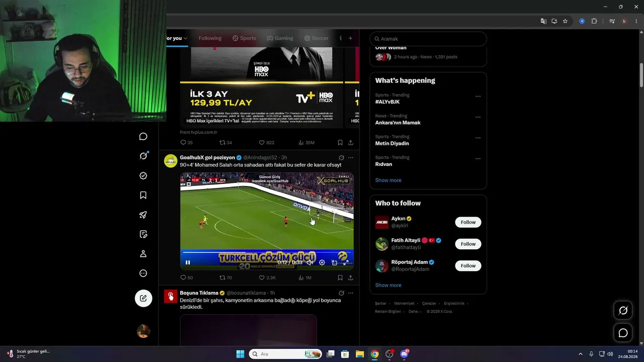The height and width of the screenshot is (362, 644).
Task: Expand options for Ankara'nın Mamak trend
Action: point(478,117)
